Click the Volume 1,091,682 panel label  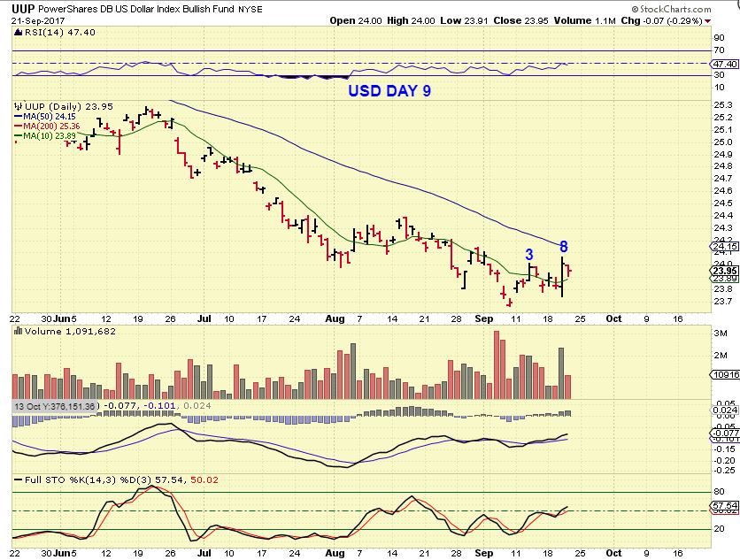(70, 331)
